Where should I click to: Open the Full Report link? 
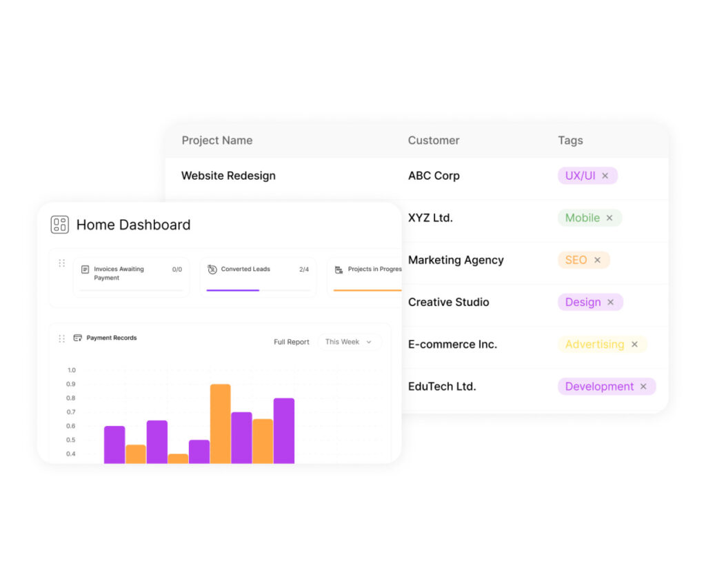pos(292,342)
